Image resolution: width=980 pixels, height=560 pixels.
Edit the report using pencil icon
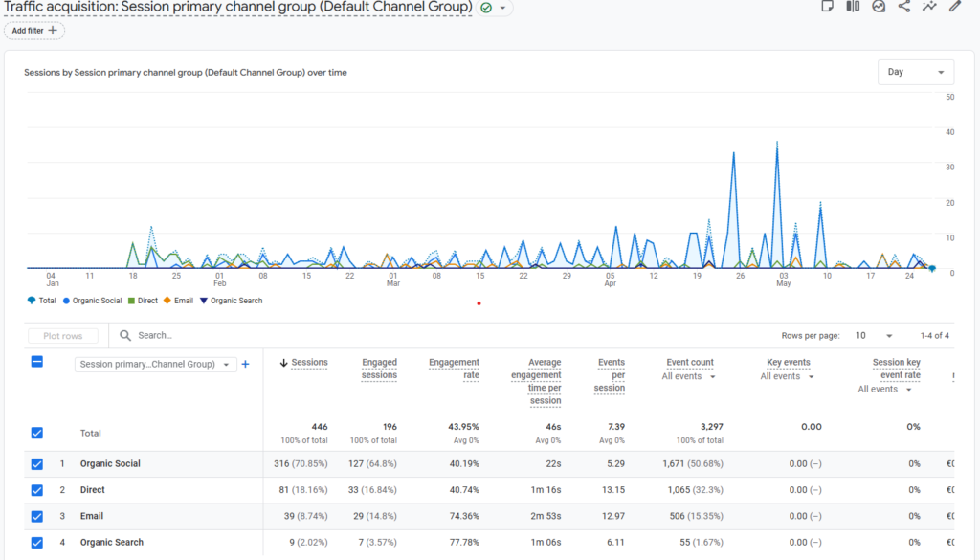(x=954, y=7)
